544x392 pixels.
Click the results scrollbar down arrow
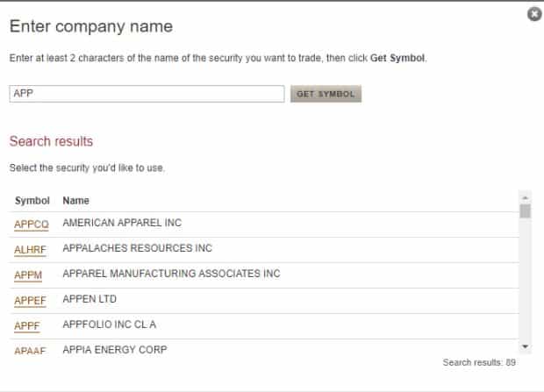[x=526, y=346]
